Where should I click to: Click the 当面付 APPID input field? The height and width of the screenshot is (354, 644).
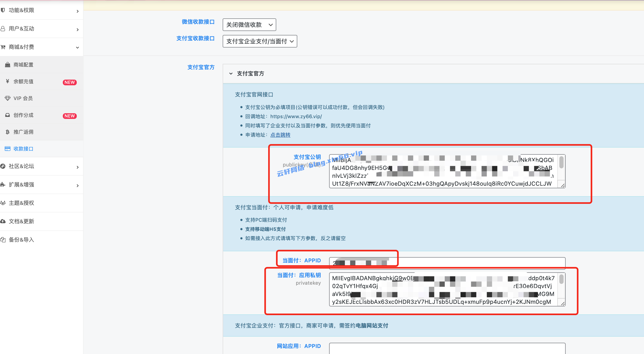447,263
